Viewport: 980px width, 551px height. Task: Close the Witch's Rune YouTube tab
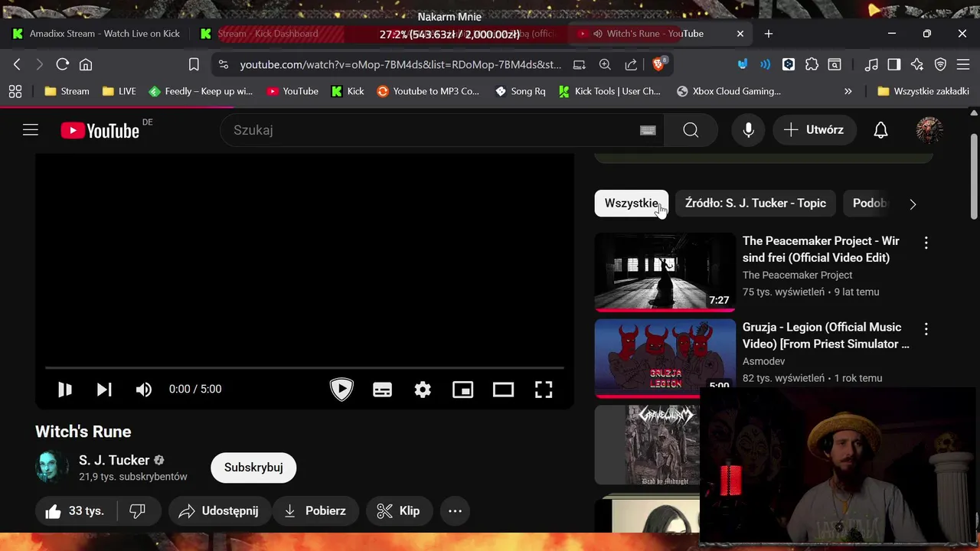740,34
